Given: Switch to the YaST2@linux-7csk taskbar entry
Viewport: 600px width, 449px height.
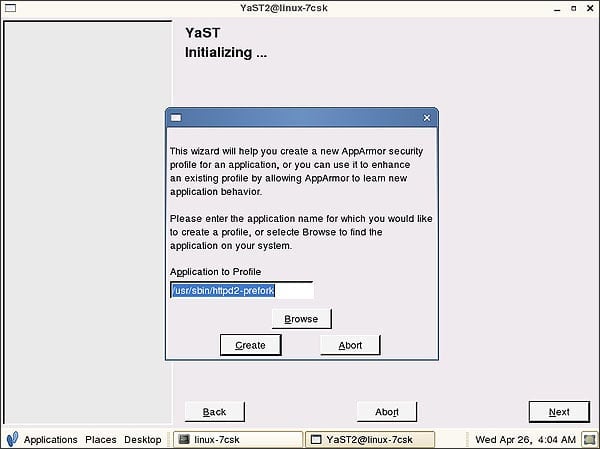Looking at the screenshot, I should pos(370,439).
